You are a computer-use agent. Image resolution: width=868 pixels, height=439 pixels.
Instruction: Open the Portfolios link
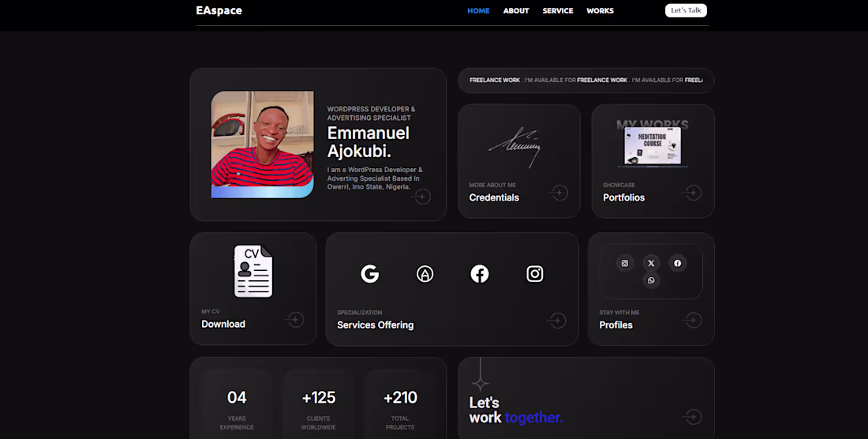coord(623,197)
